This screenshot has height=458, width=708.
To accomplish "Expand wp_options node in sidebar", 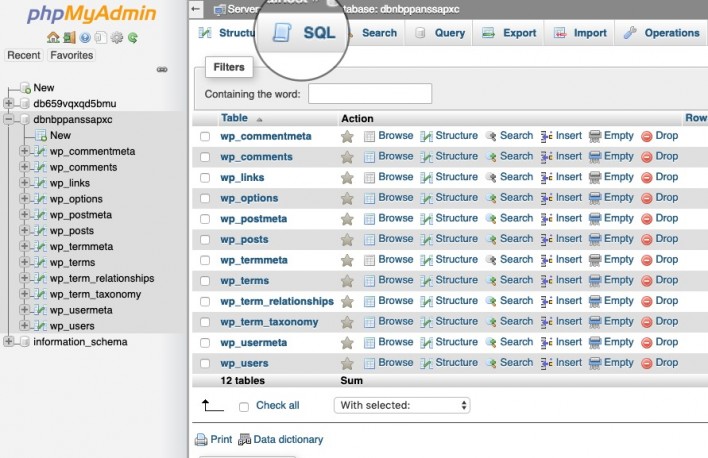I will (x=24, y=199).
